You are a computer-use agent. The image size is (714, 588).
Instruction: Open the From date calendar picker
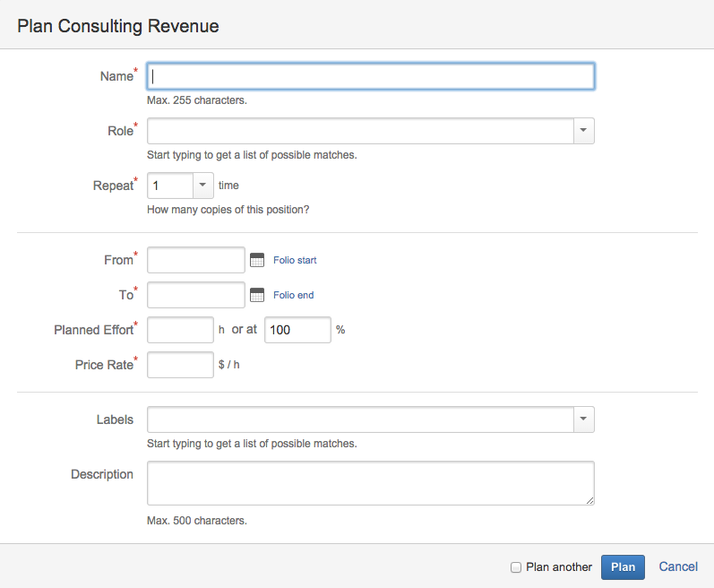coord(257,260)
